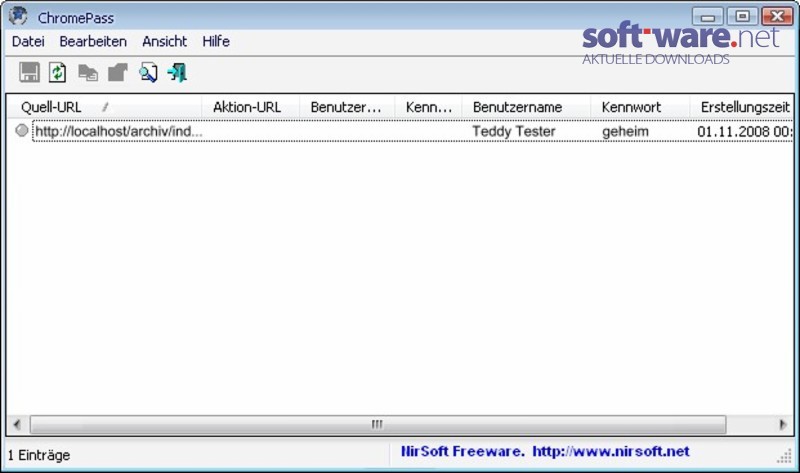Open the Find toolbar icon with magnifier

click(148, 72)
